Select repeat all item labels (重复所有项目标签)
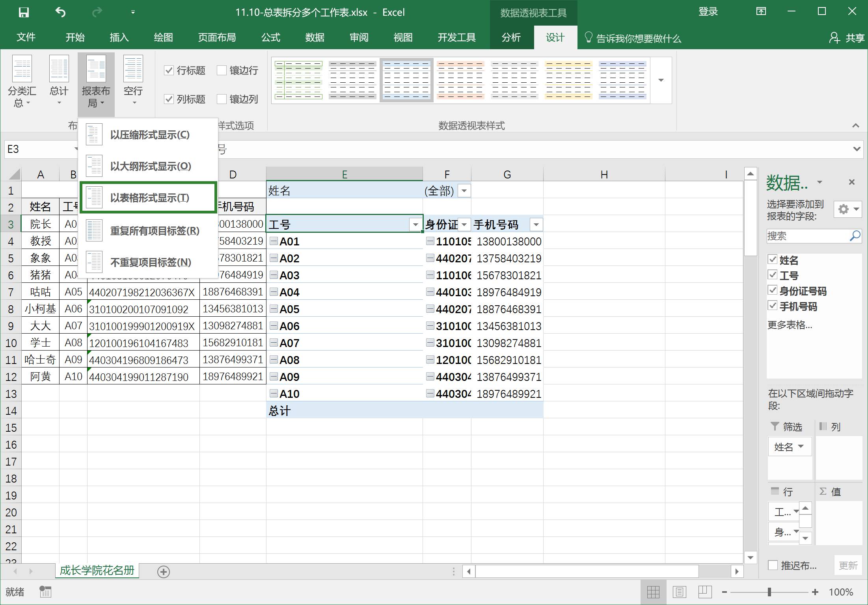Image resolution: width=868 pixels, height=605 pixels. click(x=148, y=230)
